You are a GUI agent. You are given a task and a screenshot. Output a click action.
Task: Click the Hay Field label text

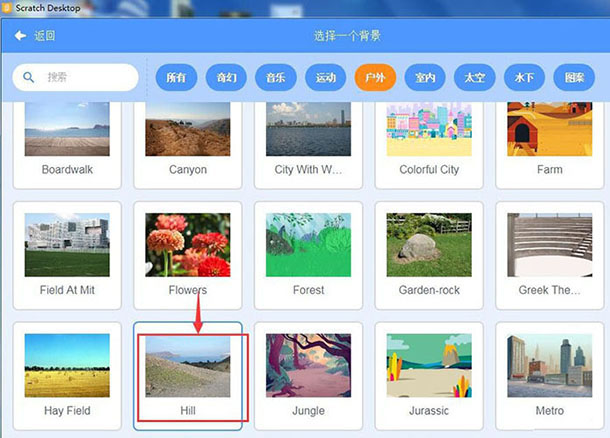click(x=67, y=411)
